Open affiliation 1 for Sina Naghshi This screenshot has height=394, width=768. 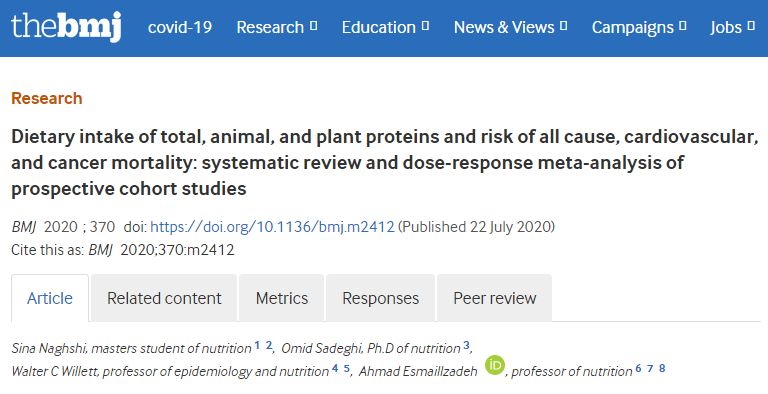(257, 345)
